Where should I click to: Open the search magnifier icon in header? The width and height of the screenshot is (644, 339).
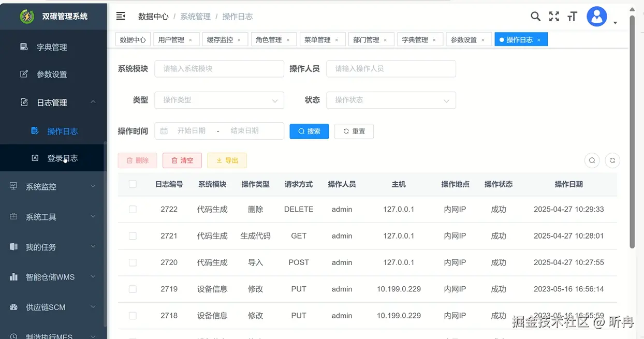[536, 17]
